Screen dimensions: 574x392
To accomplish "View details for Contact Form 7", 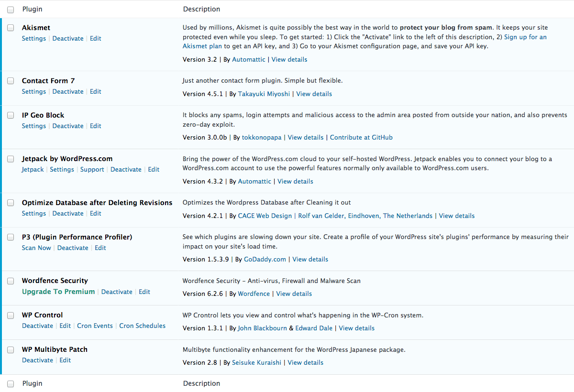I will pos(314,94).
